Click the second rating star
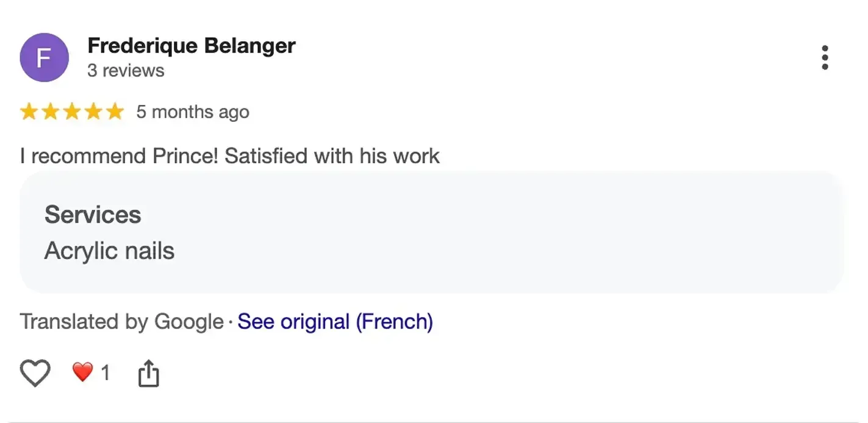The width and height of the screenshot is (868, 423). coord(51,112)
